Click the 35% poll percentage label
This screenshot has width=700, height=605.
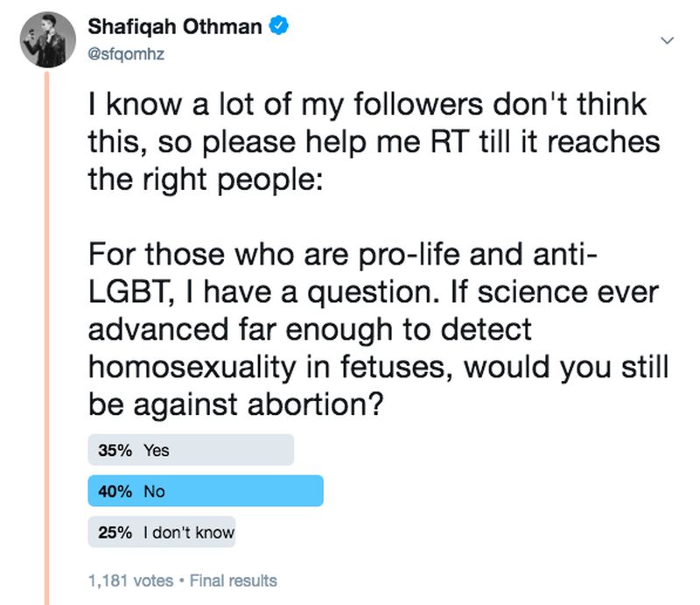tap(115, 451)
